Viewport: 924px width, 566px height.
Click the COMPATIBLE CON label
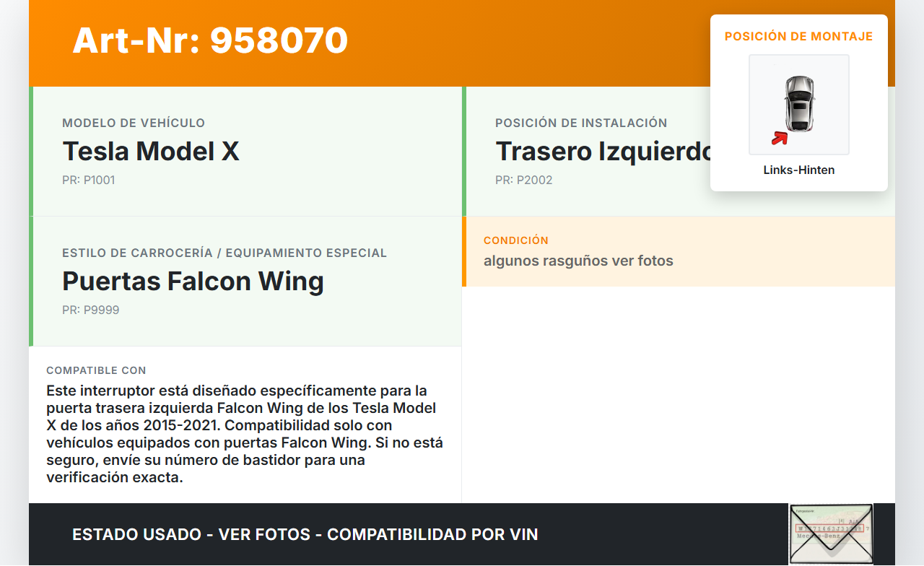tap(96, 370)
